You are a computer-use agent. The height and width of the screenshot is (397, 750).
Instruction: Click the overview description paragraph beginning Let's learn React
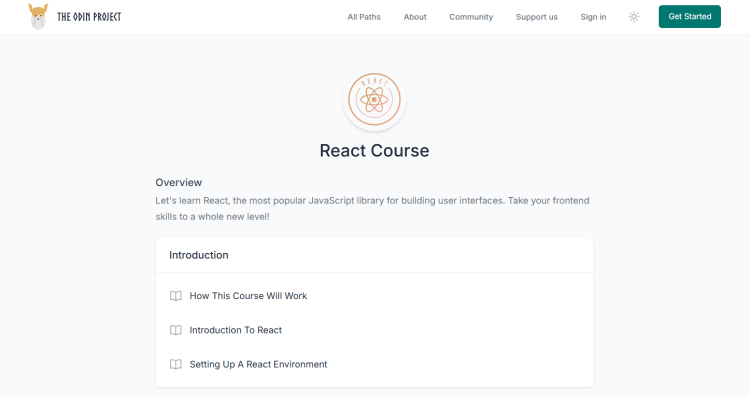click(372, 209)
